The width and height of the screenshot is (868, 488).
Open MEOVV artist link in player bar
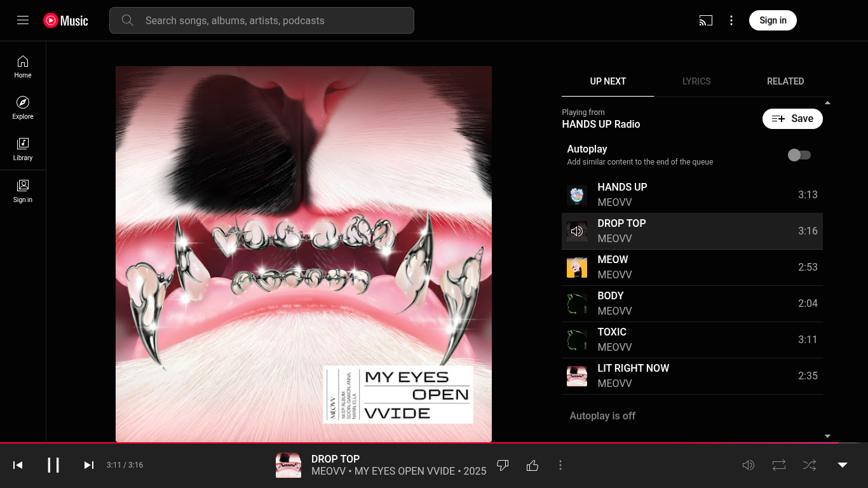click(x=329, y=471)
